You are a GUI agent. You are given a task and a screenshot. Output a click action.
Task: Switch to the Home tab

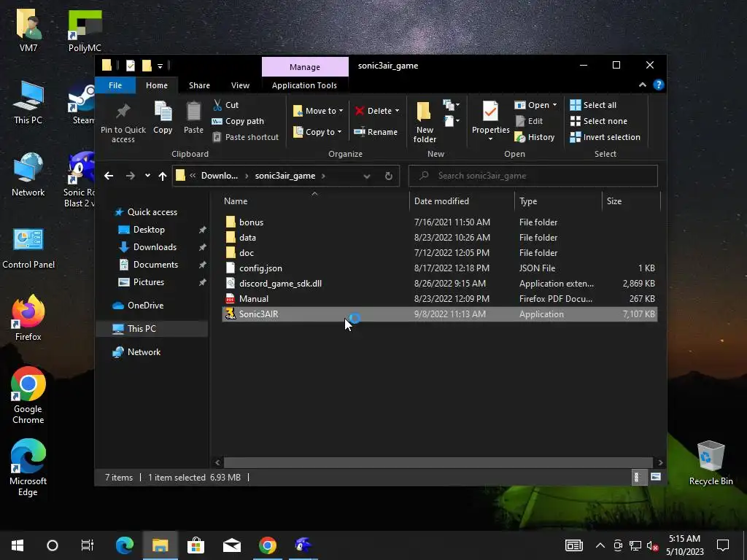(157, 85)
